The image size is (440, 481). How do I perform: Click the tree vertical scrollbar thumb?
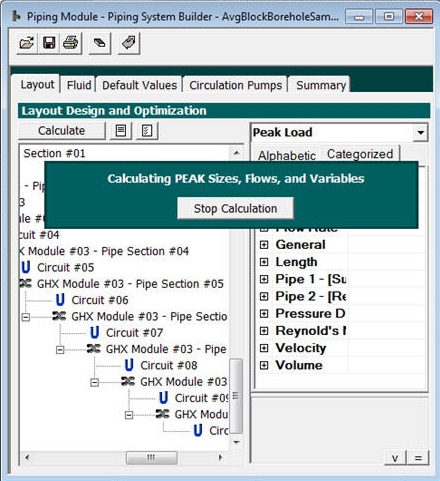point(236,396)
